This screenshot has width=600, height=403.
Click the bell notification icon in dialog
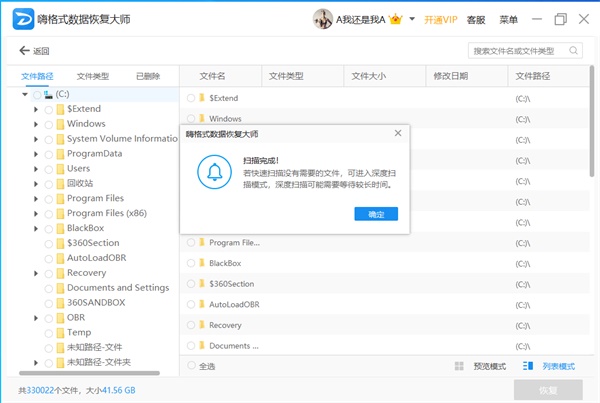click(214, 172)
